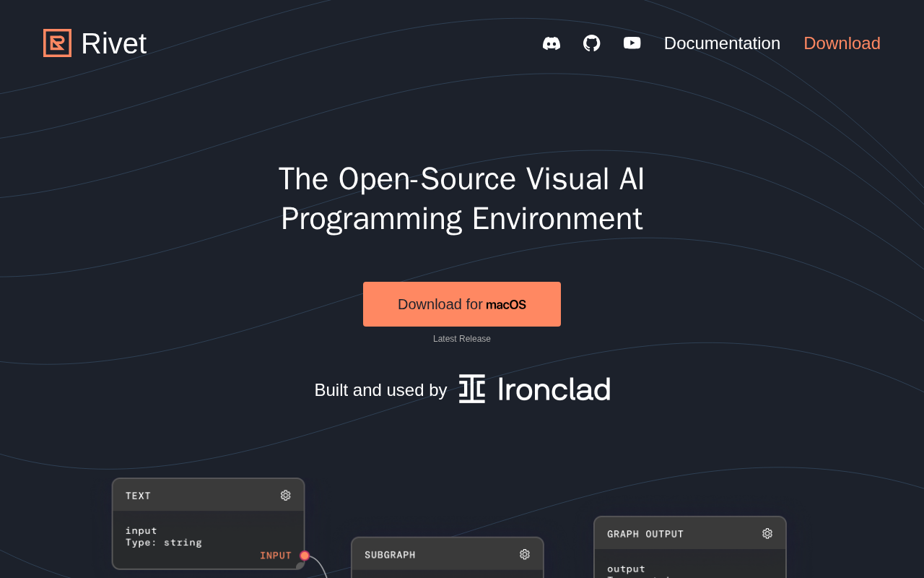The height and width of the screenshot is (578, 924).
Task: Open settings gear on GRAPH OUTPUT node
Action: tap(767, 533)
